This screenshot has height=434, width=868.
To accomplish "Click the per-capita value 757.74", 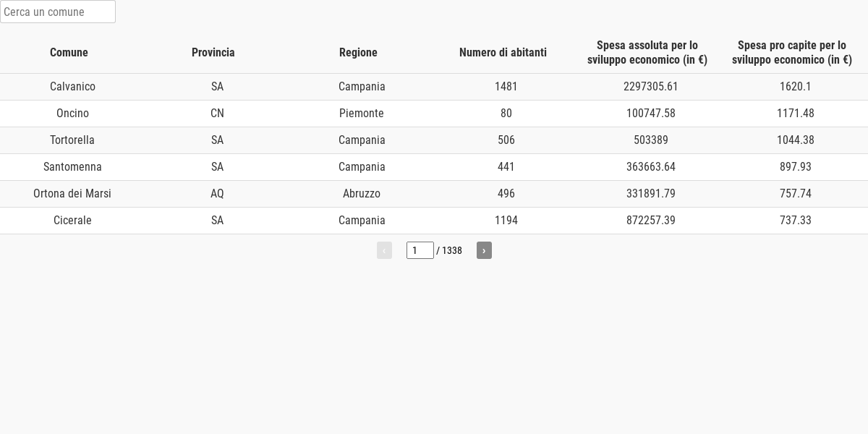I will 796,194.
